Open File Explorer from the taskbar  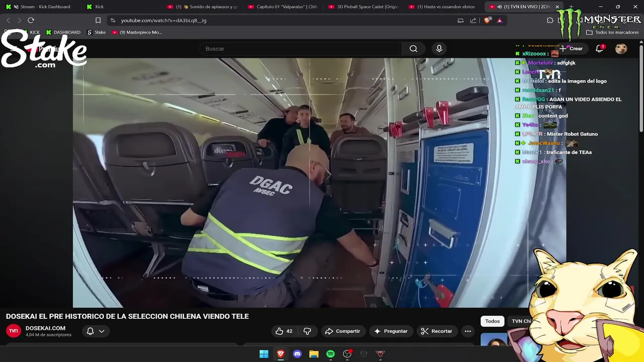[314, 354]
